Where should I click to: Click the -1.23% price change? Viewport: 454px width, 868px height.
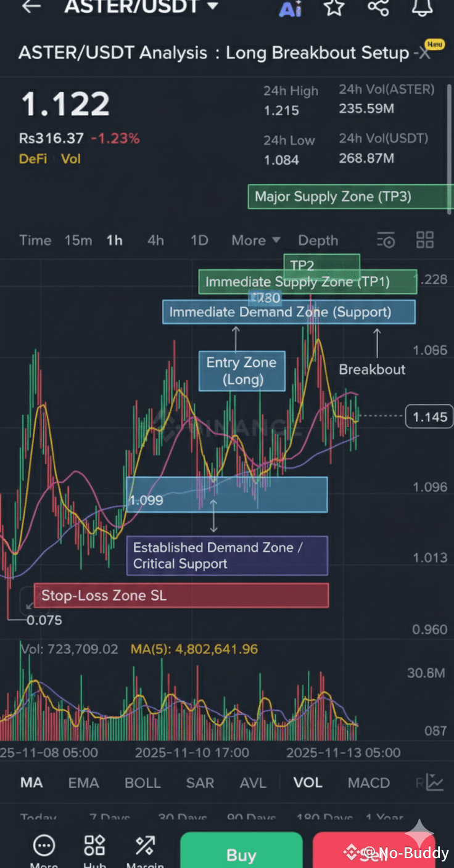[115, 139]
